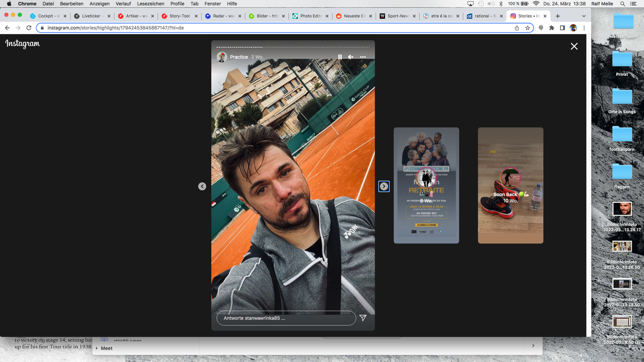Viewport: 644px width, 362px height.
Task: Open the story three-dots options menu
Action: tap(363, 57)
